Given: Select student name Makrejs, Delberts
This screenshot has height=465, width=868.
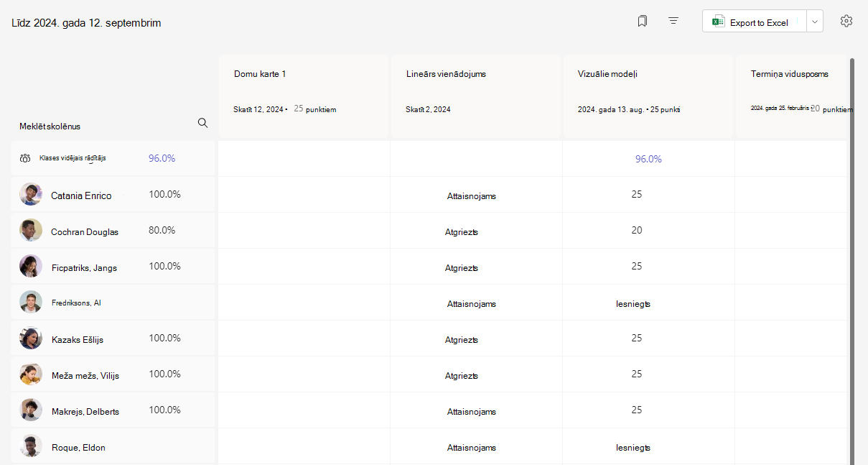Looking at the screenshot, I should pos(85,411).
